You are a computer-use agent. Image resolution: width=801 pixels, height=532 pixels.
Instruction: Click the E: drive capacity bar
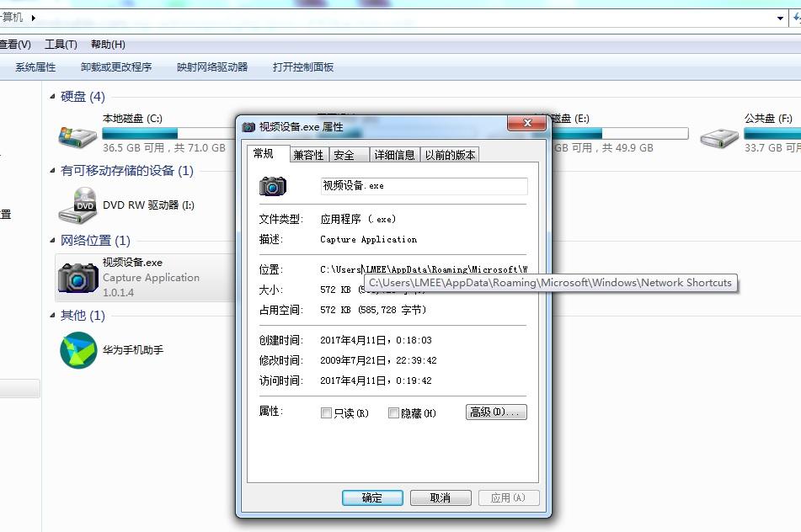620,133
